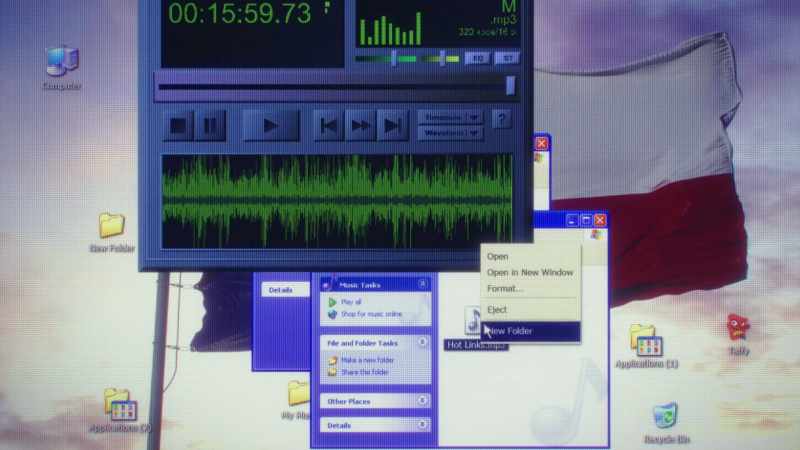Pause the track in the audio player
The image size is (800, 450).
210,126
